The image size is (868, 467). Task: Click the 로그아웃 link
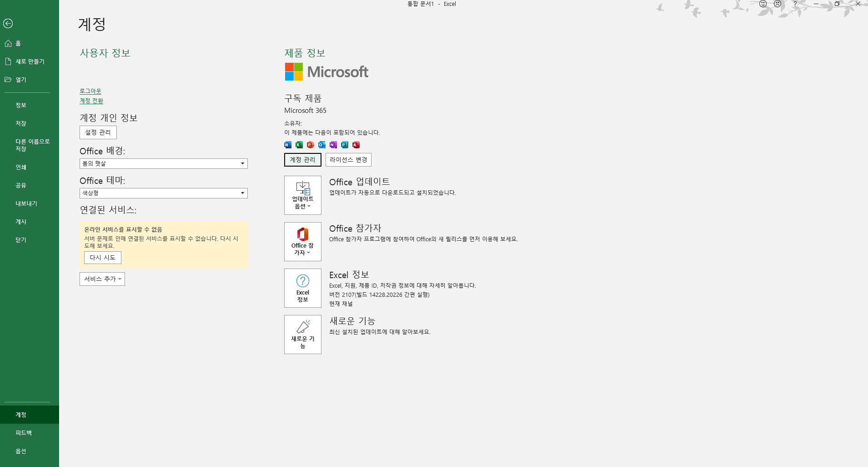pyautogui.click(x=90, y=91)
